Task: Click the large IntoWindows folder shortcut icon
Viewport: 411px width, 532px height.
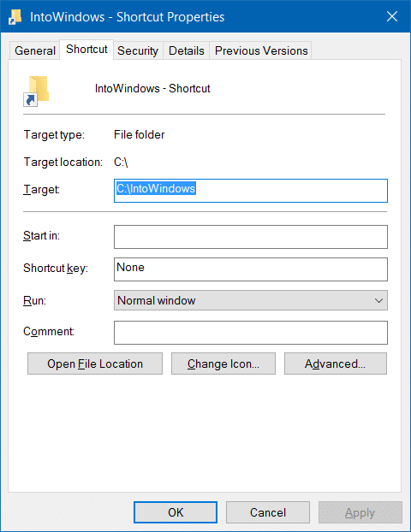Action: tap(36, 91)
